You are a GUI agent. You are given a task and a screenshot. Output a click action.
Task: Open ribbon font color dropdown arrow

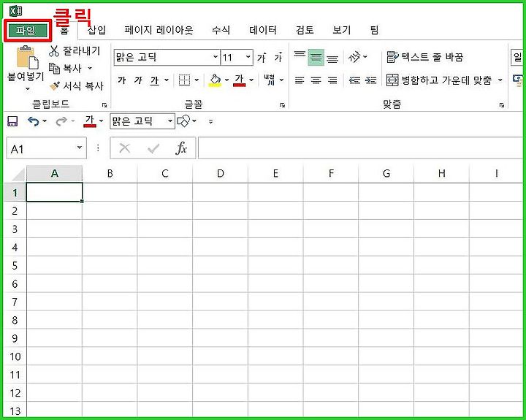(x=251, y=80)
